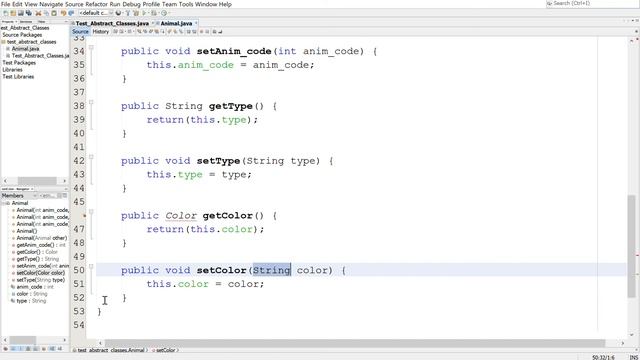Close the Animal.java editor tab

point(196,23)
